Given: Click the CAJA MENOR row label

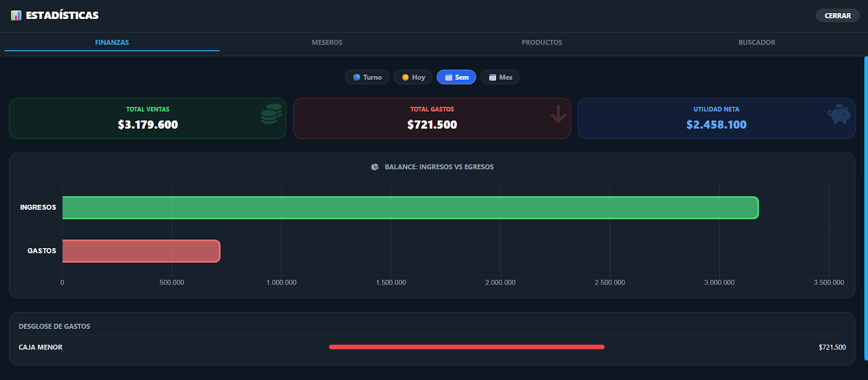Looking at the screenshot, I should (41, 347).
